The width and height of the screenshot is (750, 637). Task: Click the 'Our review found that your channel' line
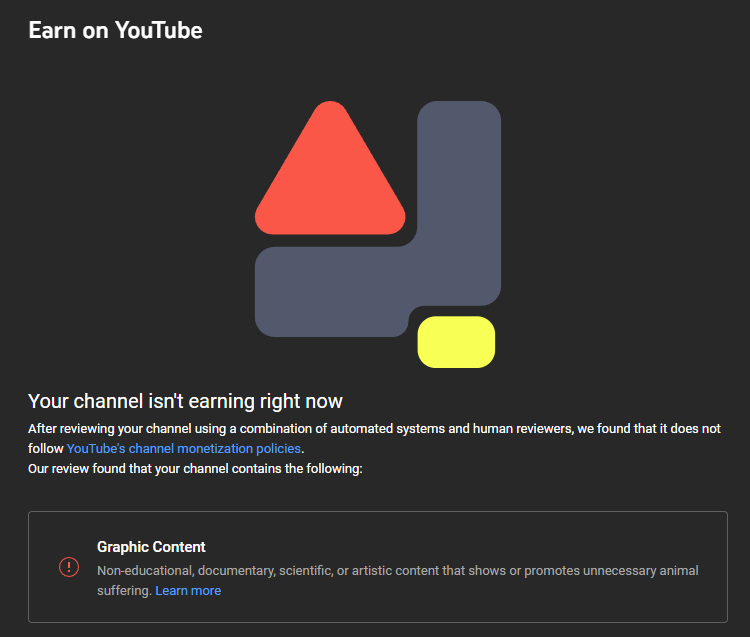point(195,469)
